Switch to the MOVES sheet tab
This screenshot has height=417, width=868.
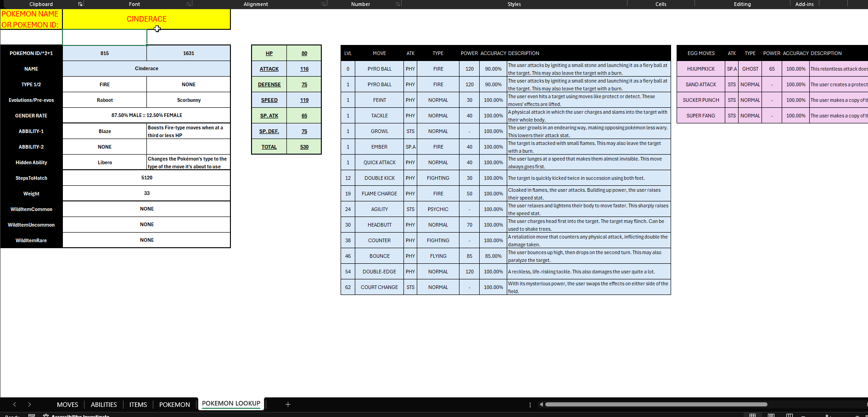pyautogui.click(x=67, y=404)
